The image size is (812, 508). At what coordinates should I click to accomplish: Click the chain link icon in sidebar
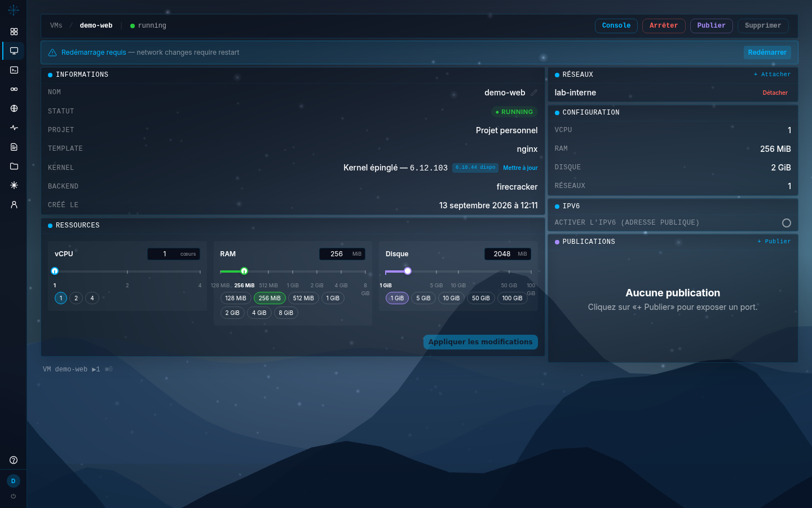click(x=14, y=89)
